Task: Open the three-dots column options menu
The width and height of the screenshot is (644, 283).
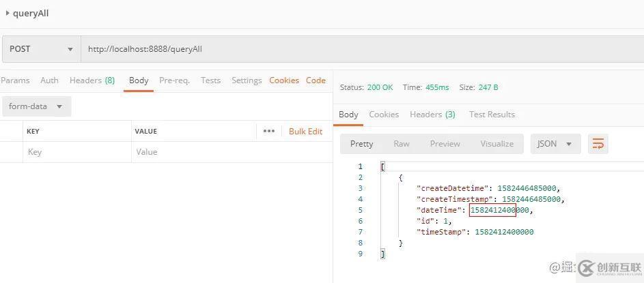Action: point(268,131)
